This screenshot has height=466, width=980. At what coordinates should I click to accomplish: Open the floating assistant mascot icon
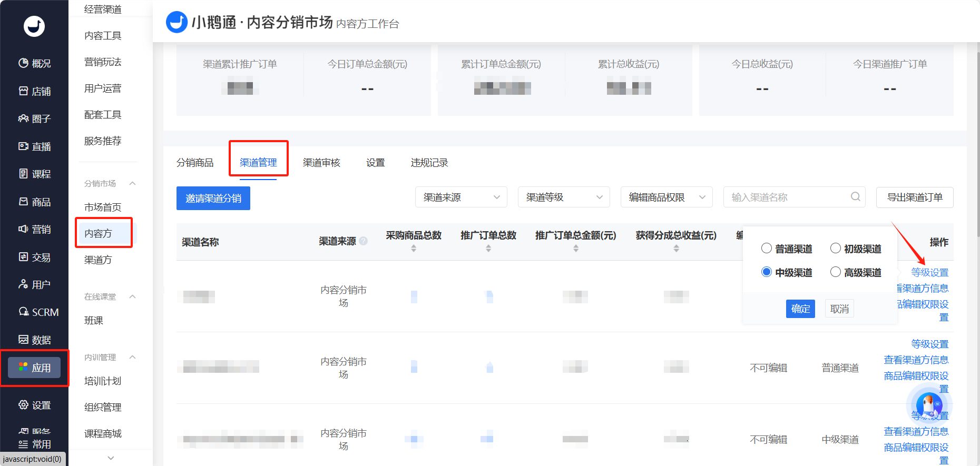929,405
